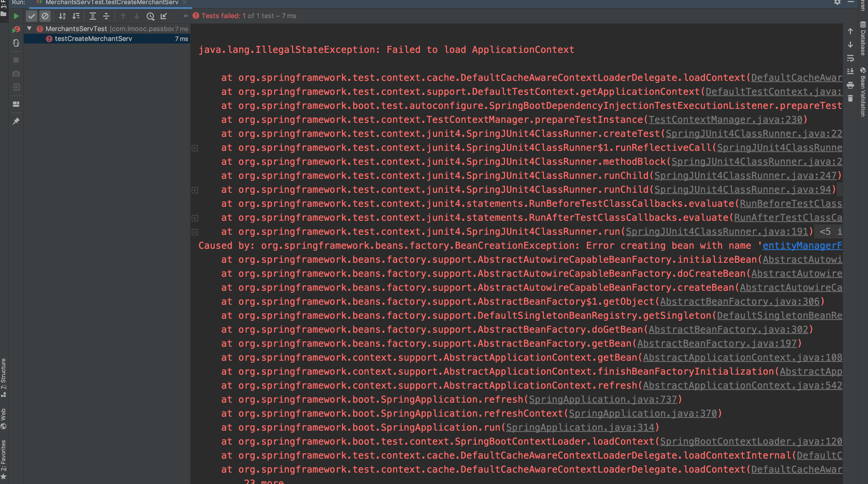The image size is (868, 484).
Task: Click Toggle auto-test icon
Action: pos(16,43)
